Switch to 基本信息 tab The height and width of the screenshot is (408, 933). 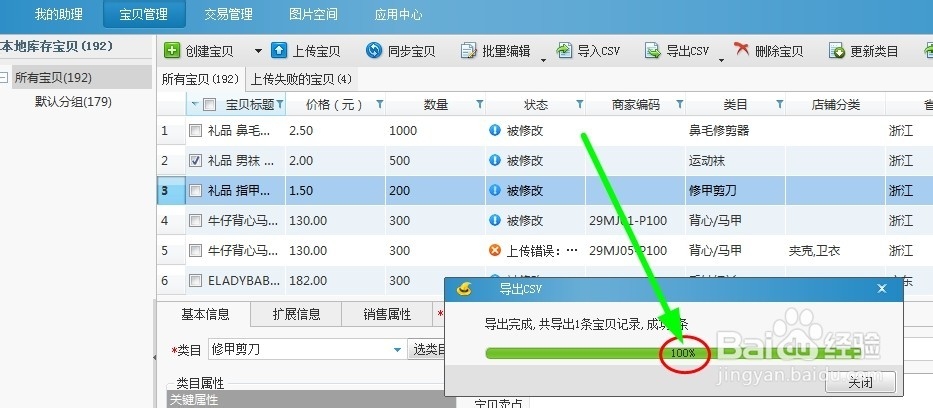(205, 315)
